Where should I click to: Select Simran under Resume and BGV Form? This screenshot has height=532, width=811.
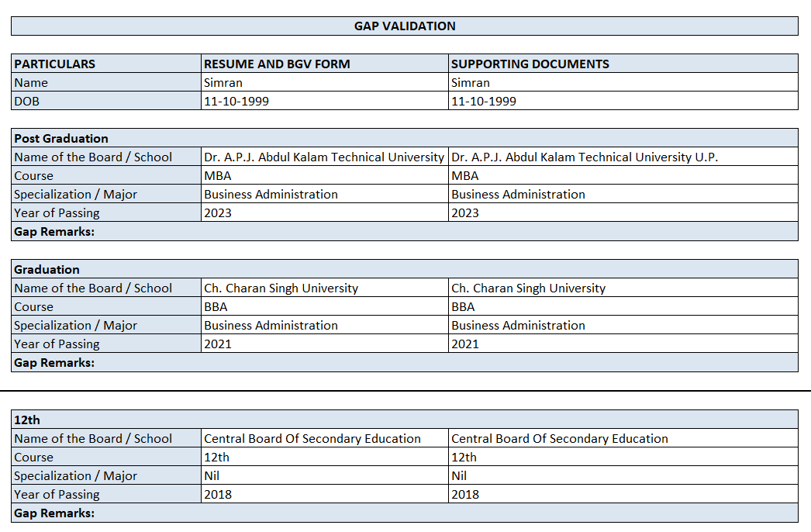324,82
